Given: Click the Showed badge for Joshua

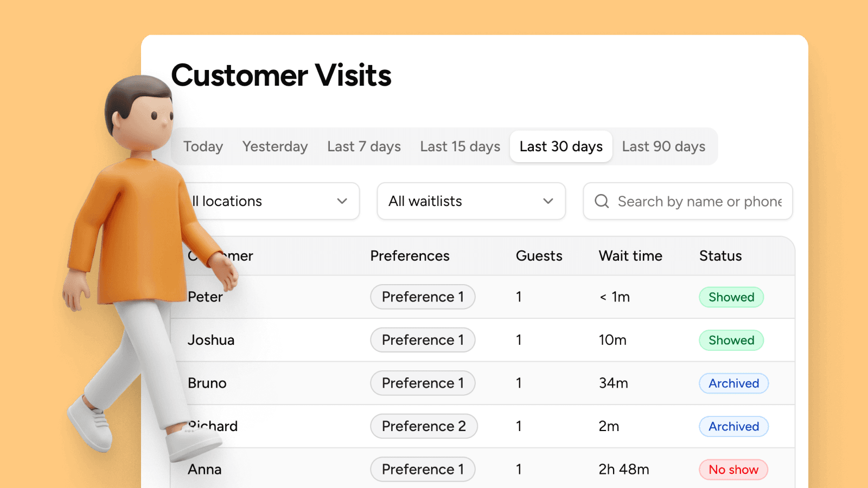Looking at the screenshot, I should (x=731, y=340).
